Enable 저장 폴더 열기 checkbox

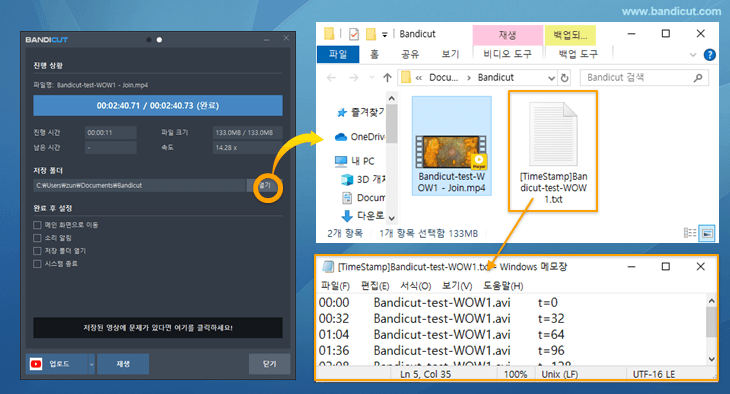click(x=37, y=251)
